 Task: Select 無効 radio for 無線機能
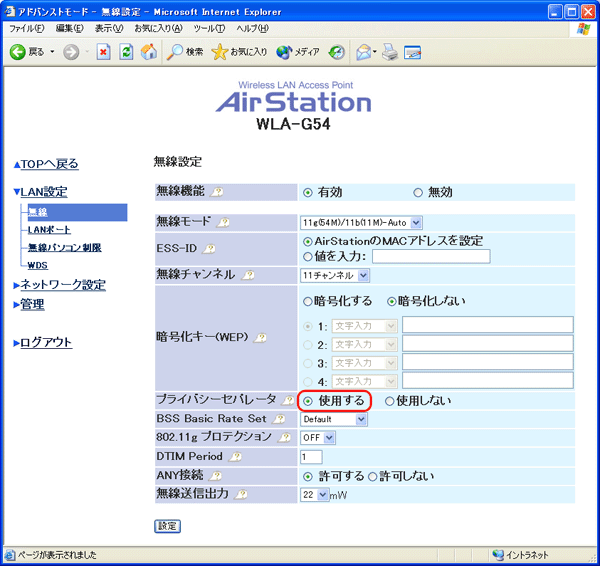(x=418, y=192)
